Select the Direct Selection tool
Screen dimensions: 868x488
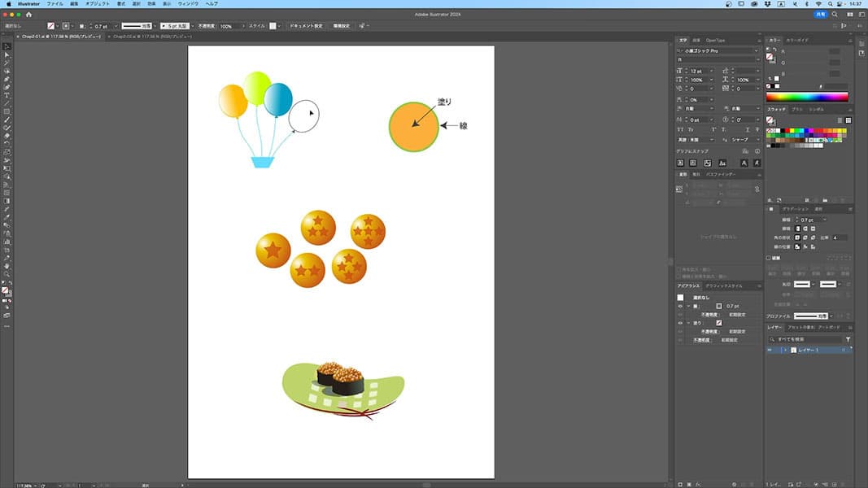pos(7,54)
